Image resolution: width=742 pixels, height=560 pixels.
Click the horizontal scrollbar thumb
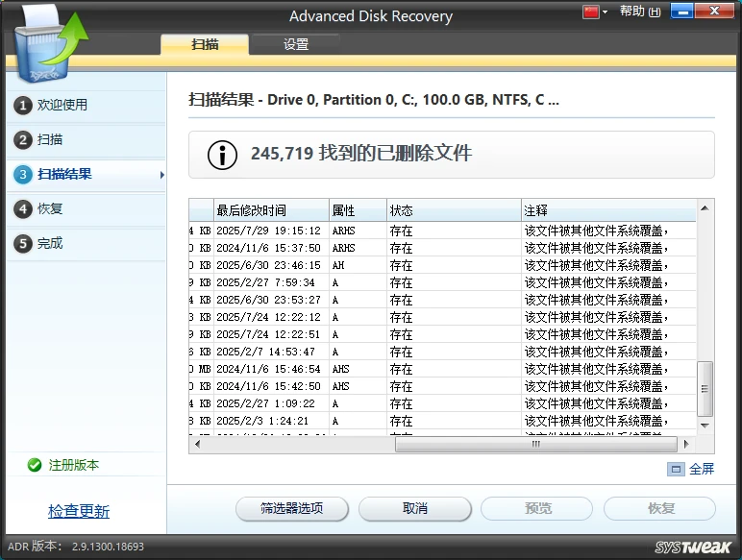535,444
